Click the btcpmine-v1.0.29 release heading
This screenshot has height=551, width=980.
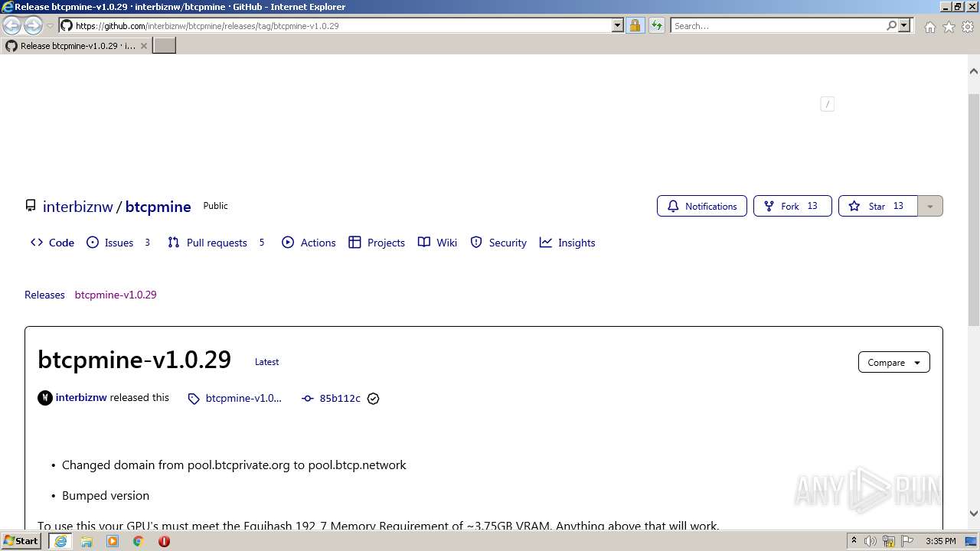(x=135, y=360)
